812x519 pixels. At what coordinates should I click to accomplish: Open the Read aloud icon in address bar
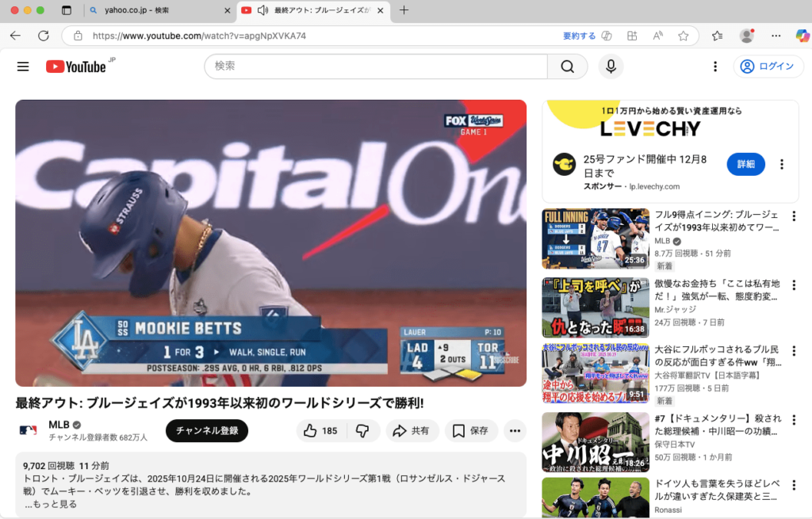click(657, 36)
